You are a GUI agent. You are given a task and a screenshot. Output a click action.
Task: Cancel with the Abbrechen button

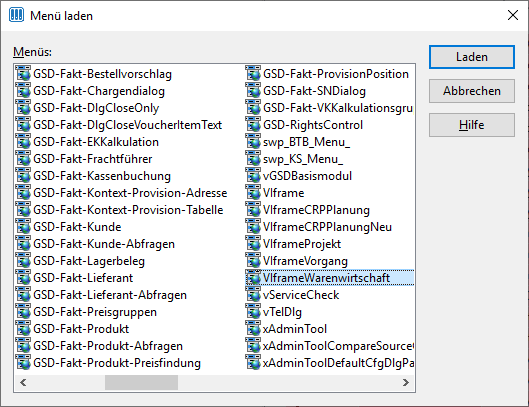pyautogui.click(x=472, y=91)
